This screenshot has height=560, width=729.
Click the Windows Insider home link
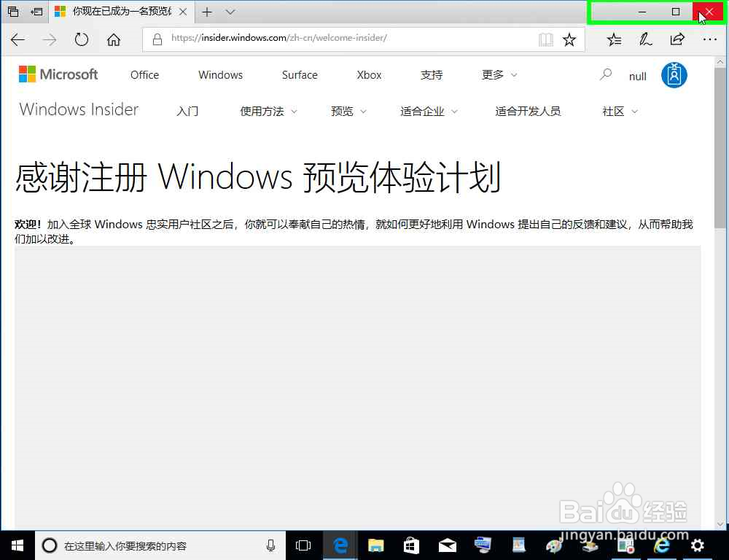click(78, 110)
